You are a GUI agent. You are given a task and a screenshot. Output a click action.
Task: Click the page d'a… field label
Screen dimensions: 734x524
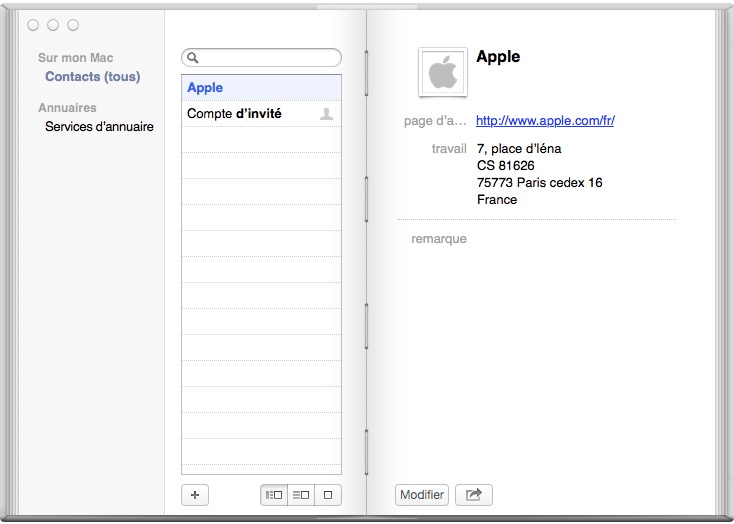click(435, 121)
